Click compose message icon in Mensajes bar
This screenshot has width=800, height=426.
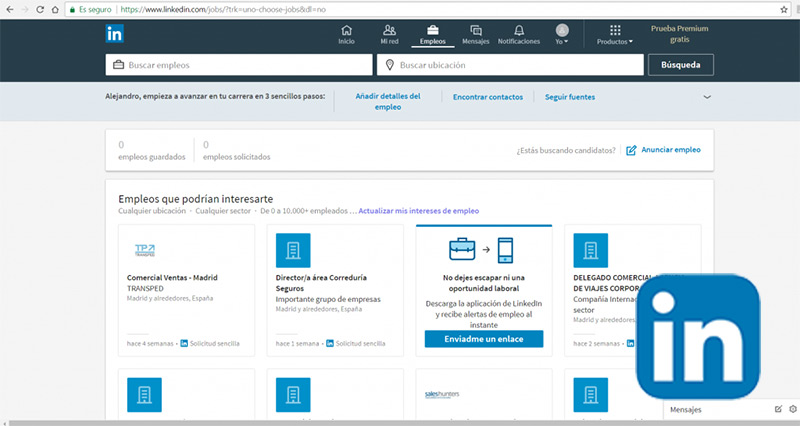pyautogui.click(x=778, y=410)
